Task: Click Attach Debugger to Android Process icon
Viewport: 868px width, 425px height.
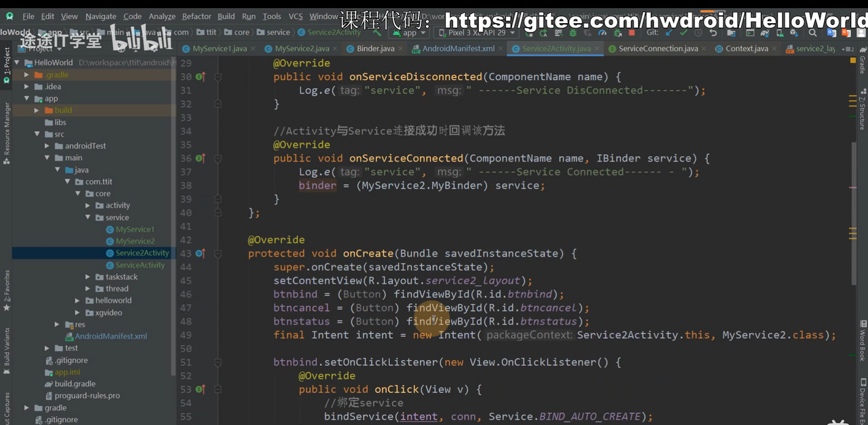Action: pos(617,33)
